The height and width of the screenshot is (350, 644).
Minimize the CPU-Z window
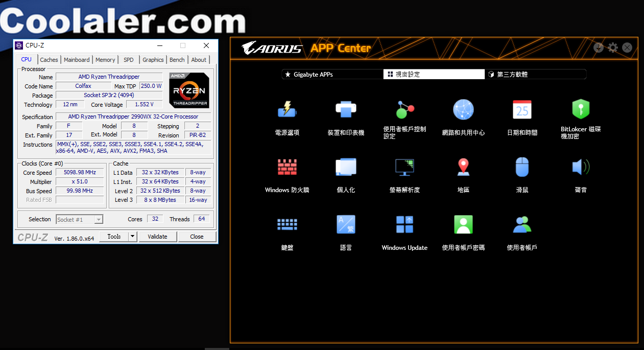(159, 45)
